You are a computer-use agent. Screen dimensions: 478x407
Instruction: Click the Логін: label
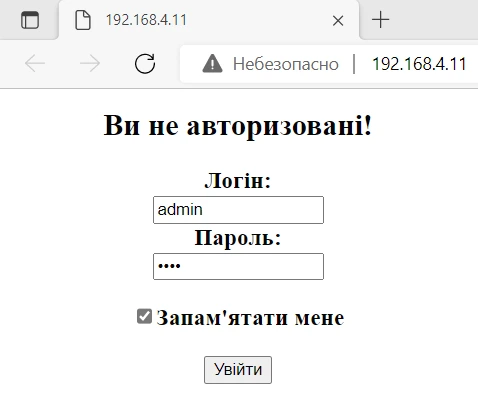point(237,180)
